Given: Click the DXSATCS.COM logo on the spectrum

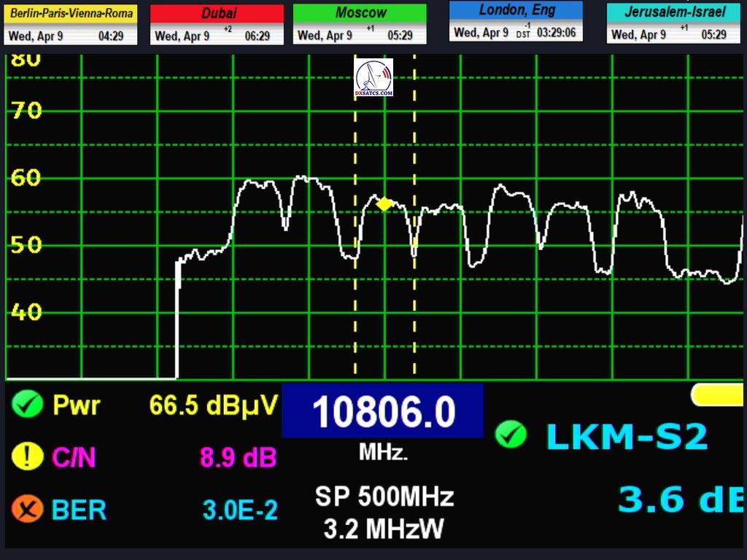Looking at the screenshot, I should [373, 79].
